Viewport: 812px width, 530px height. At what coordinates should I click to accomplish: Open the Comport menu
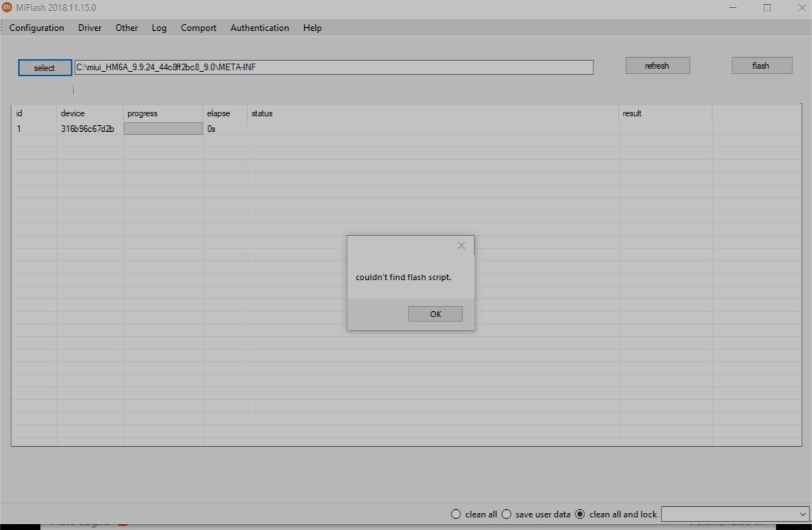click(x=198, y=28)
